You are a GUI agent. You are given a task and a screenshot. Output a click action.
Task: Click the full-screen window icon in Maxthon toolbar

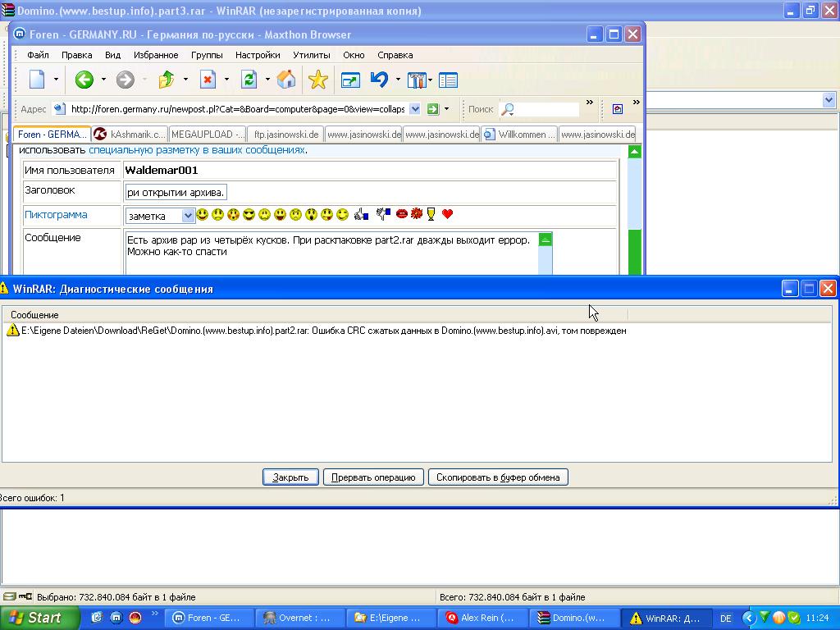coord(350,80)
